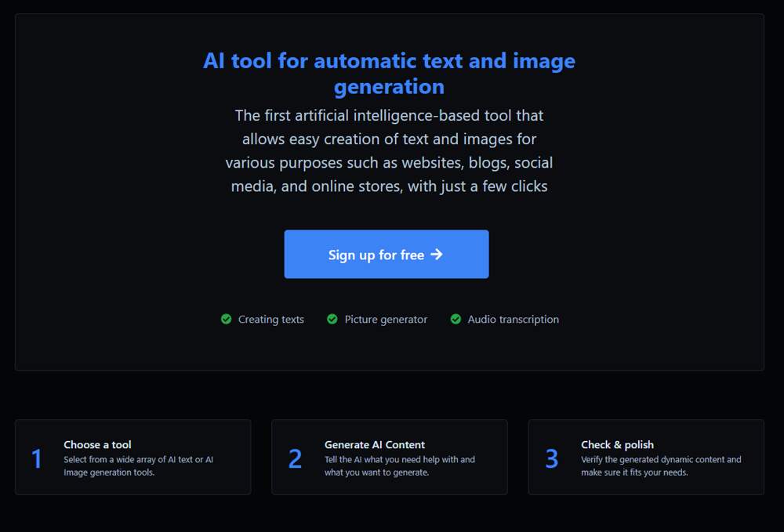Viewport: 784px width, 532px height.
Task: Click the Creating texts feature label
Action: (270, 320)
